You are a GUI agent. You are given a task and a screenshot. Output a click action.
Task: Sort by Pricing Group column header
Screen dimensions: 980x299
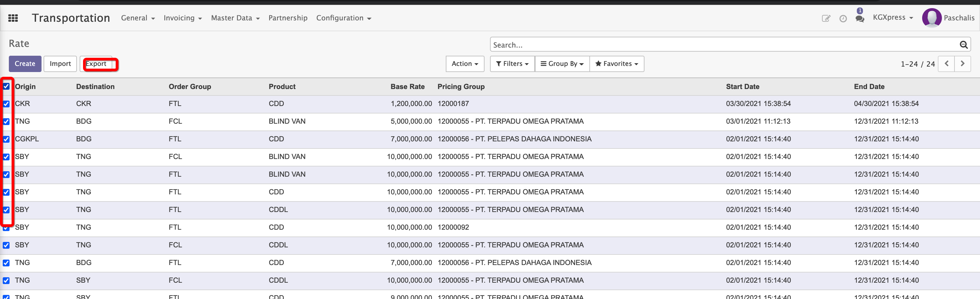point(461,87)
